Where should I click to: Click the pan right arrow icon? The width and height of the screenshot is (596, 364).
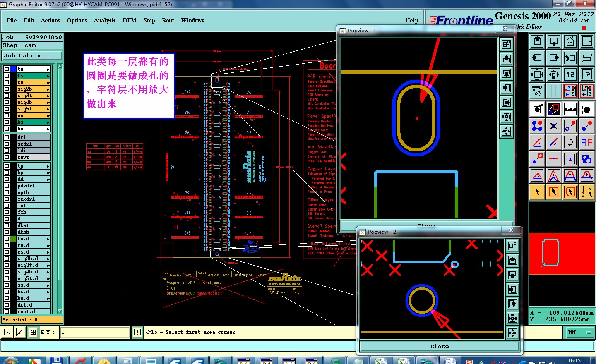[x=554, y=58]
